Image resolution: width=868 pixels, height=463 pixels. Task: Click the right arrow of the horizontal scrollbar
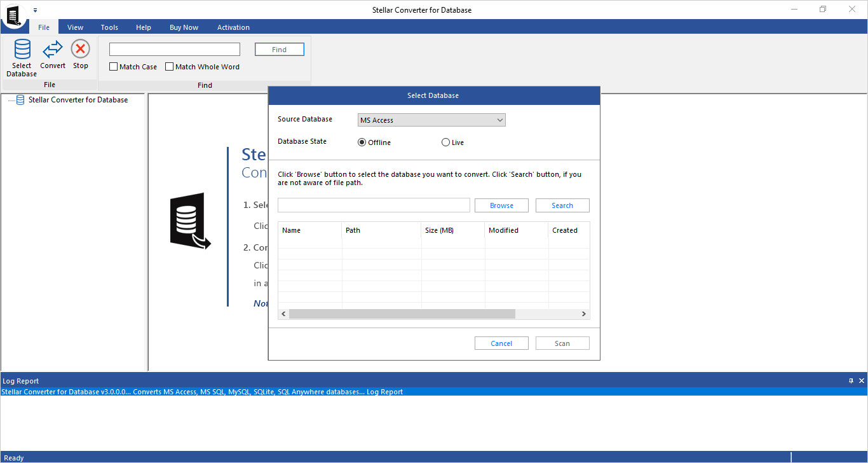[x=583, y=314]
